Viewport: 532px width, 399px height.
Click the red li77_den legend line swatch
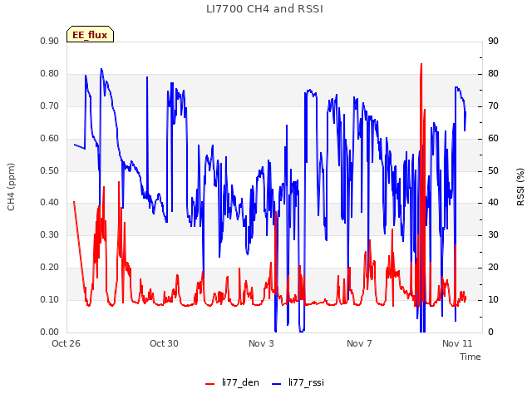(210, 384)
